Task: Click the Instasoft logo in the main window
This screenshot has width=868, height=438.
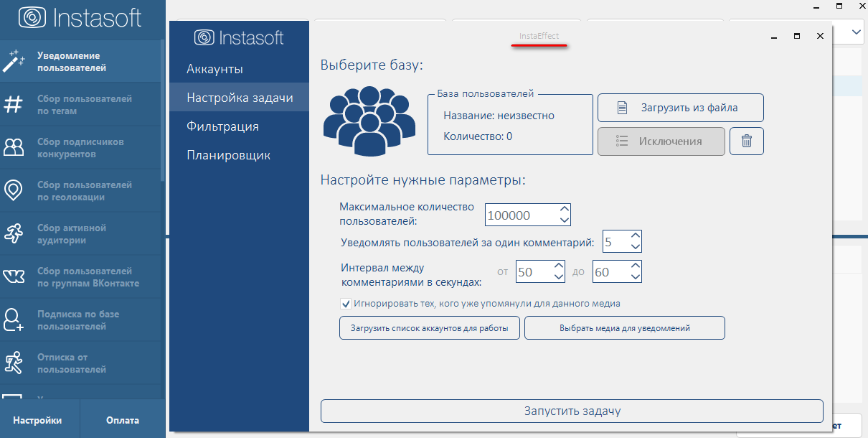Action: click(80, 18)
